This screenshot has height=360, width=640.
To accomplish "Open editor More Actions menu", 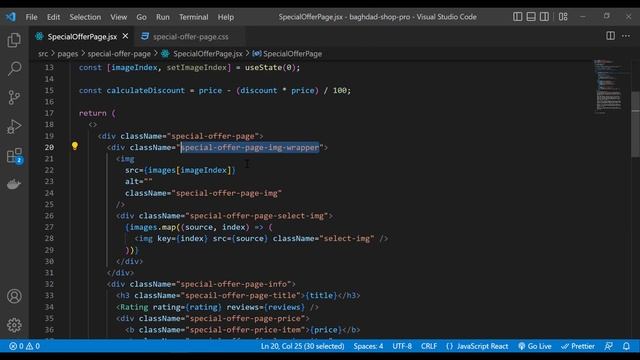I will (x=626, y=36).
